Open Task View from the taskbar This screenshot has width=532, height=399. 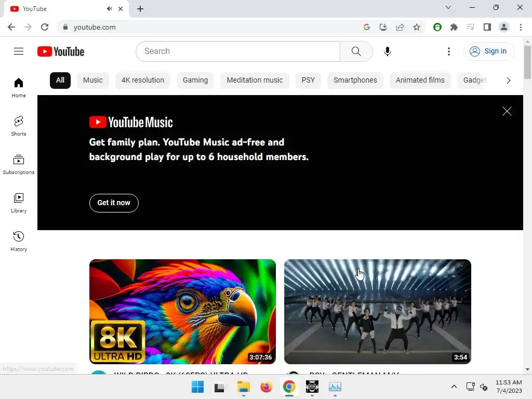point(220,387)
